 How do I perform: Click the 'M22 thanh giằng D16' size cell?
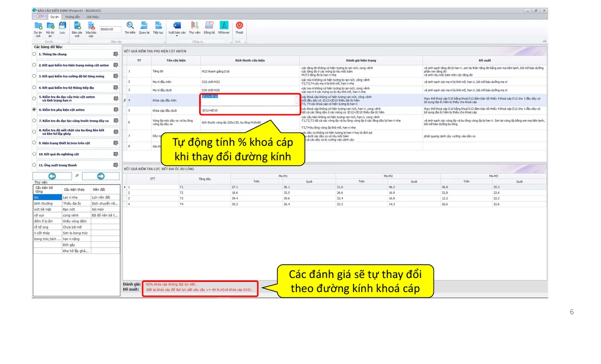pyautogui.click(x=250, y=71)
